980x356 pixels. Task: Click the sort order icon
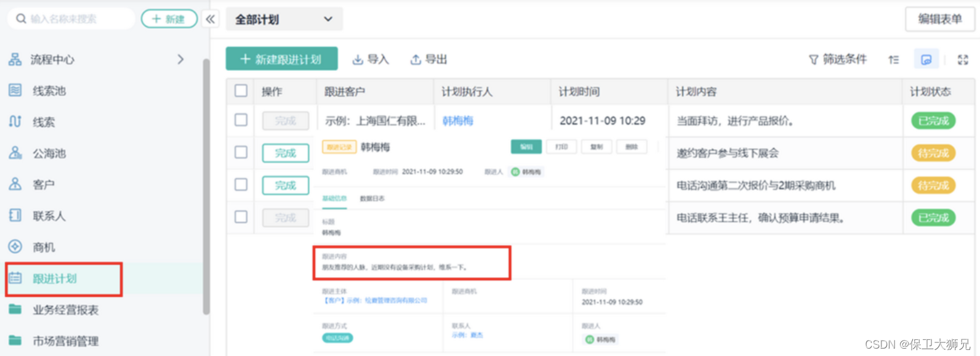893,59
